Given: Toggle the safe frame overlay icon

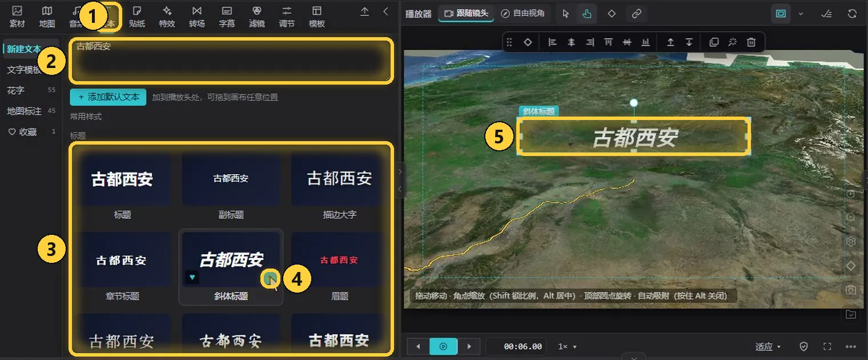Looking at the screenshot, I should click(781, 14).
